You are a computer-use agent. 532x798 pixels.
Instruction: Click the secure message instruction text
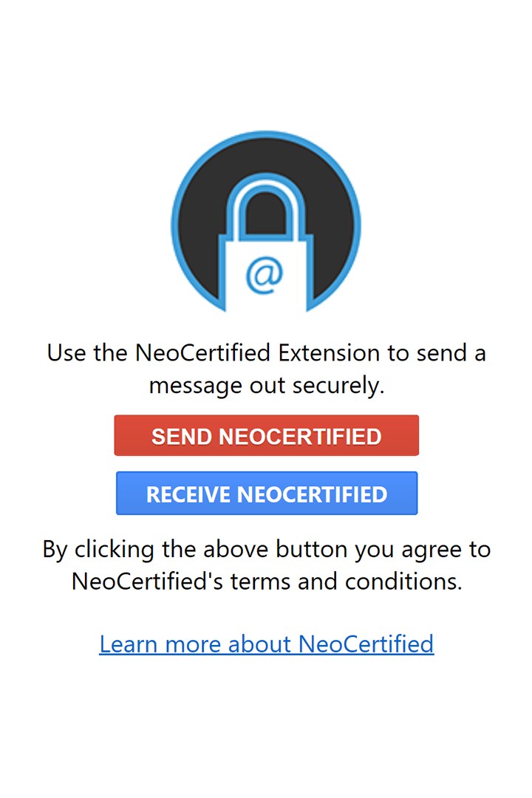click(x=266, y=368)
